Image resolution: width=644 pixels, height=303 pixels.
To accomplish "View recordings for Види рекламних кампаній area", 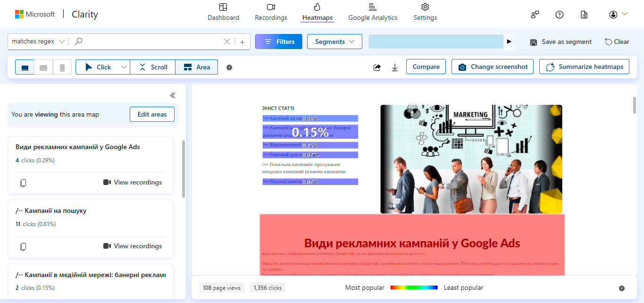I will (133, 182).
